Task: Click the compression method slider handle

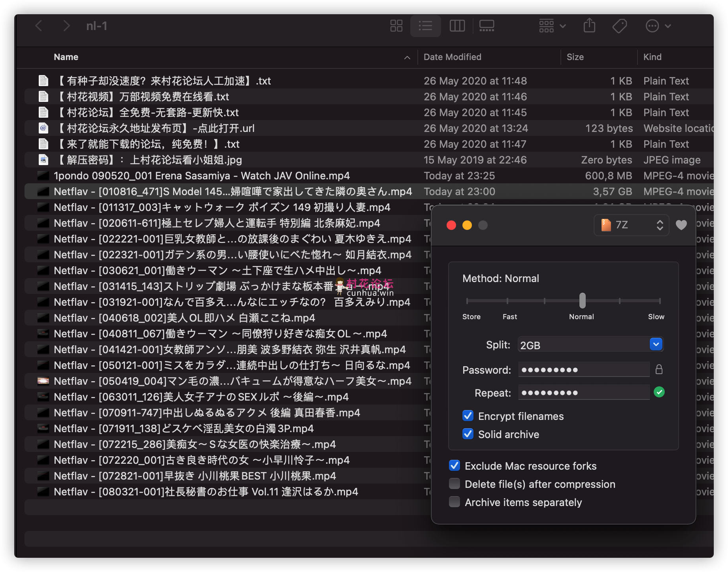Action: click(582, 301)
